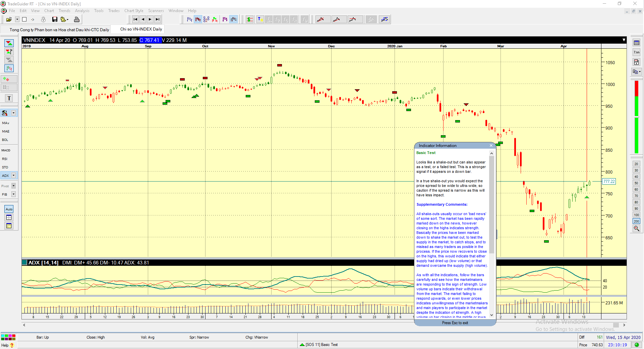Open the ADX indicator dropdown arrow
This screenshot has height=349, width=644.
[13, 176]
